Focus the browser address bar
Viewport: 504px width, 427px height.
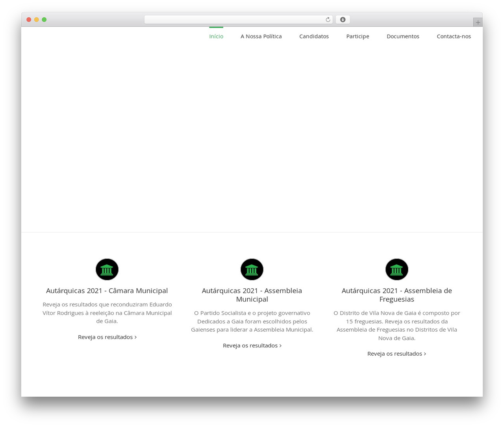coord(238,20)
